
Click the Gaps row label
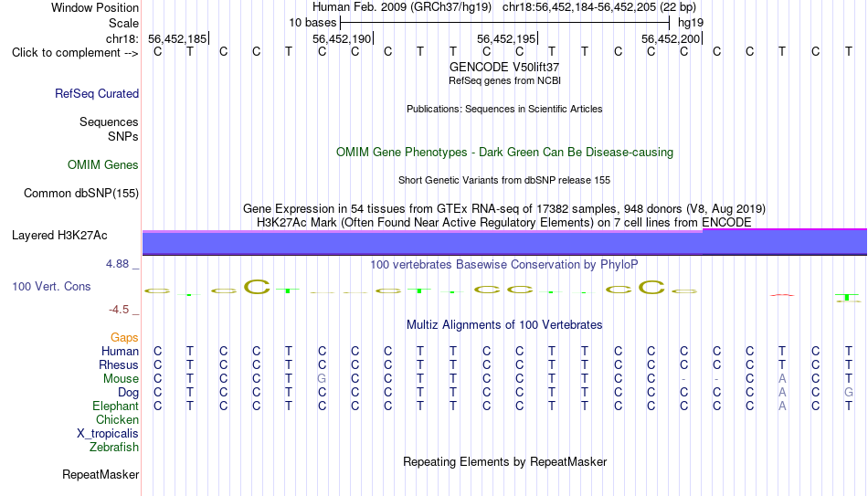(124, 338)
